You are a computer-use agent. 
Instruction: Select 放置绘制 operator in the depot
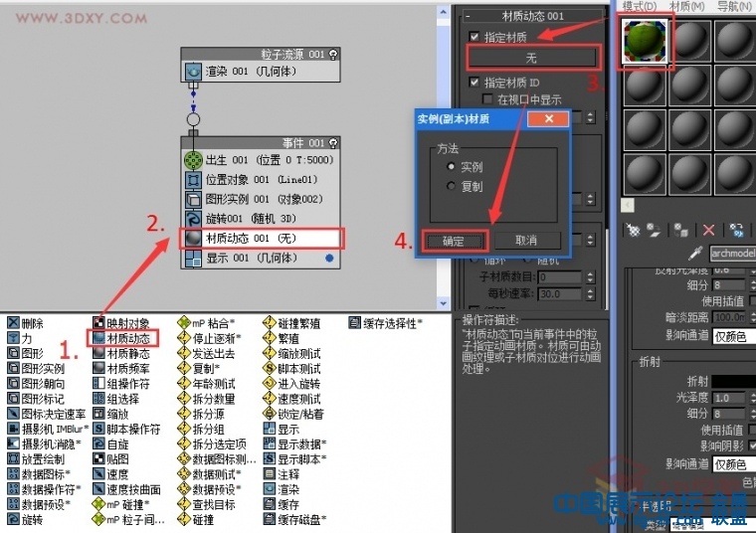tap(36, 459)
